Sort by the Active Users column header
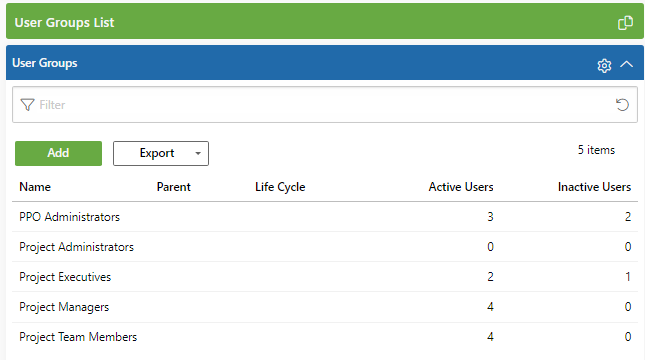Viewport: 646px width, 360px height. pos(461,187)
